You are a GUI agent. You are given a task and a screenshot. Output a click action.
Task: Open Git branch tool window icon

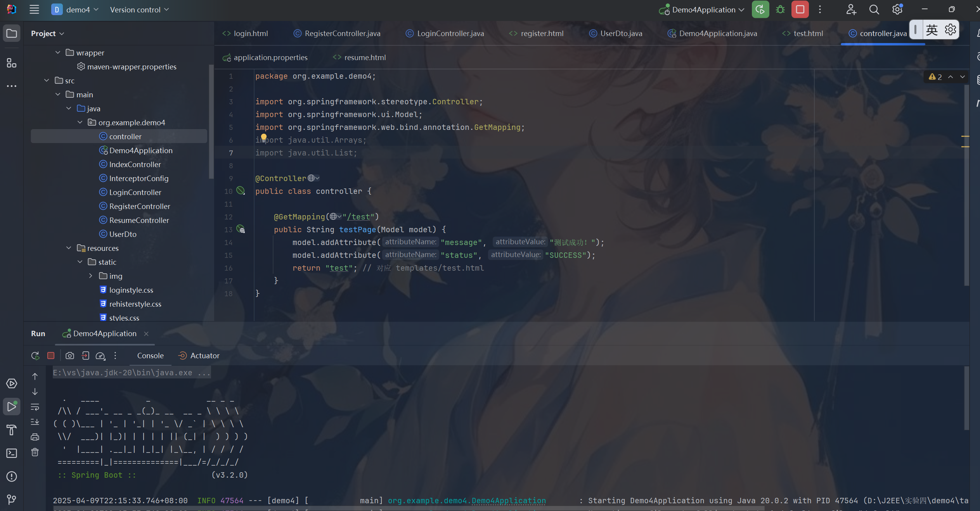(x=12, y=499)
